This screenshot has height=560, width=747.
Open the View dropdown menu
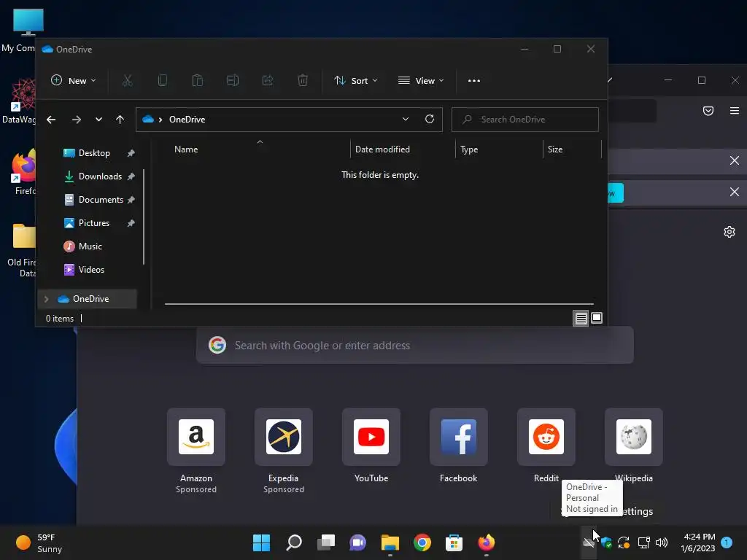(421, 80)
